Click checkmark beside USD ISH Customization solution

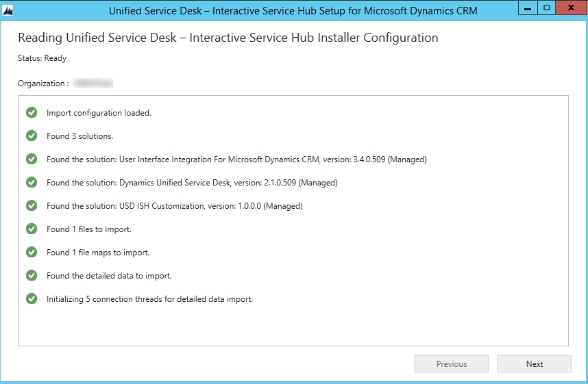[x=32, y=206]
